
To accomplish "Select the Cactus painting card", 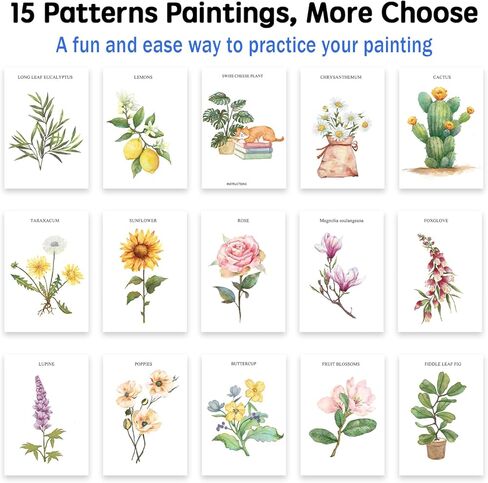I will (441, 129).
